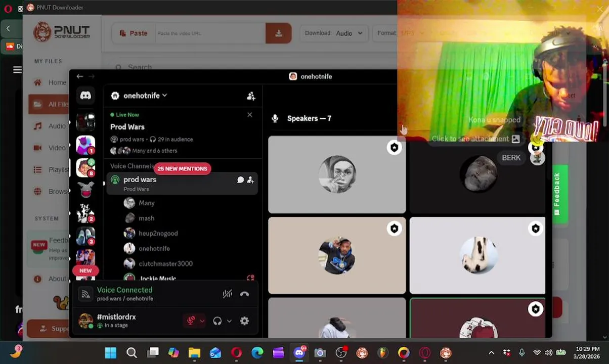Open invite people icon beside onehotnife server name
Viewport: 609px width, 364px height.
[251, 96]
